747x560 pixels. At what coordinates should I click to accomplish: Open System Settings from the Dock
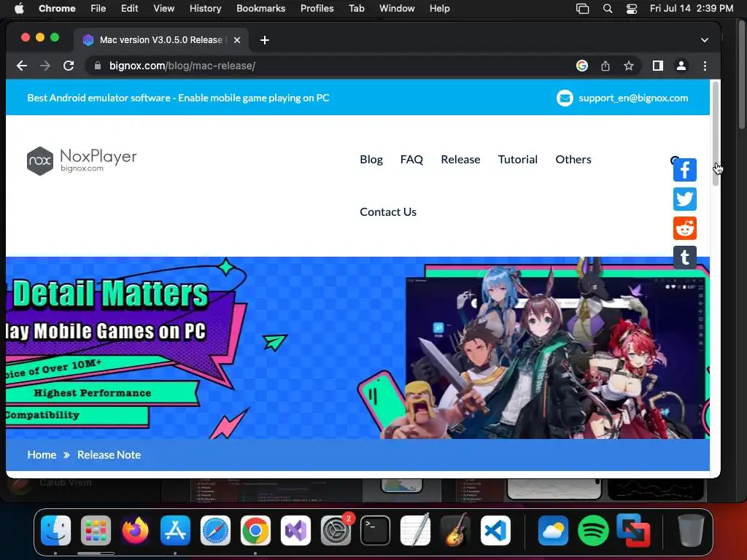tap(336, 531)
